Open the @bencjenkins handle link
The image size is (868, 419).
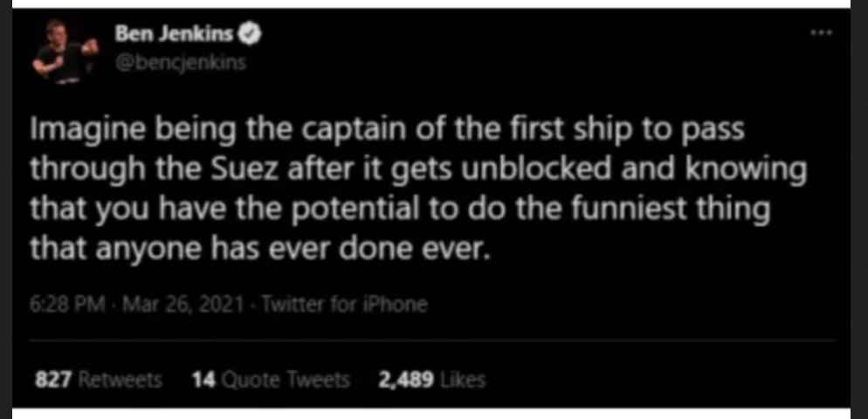click(181, 65)
